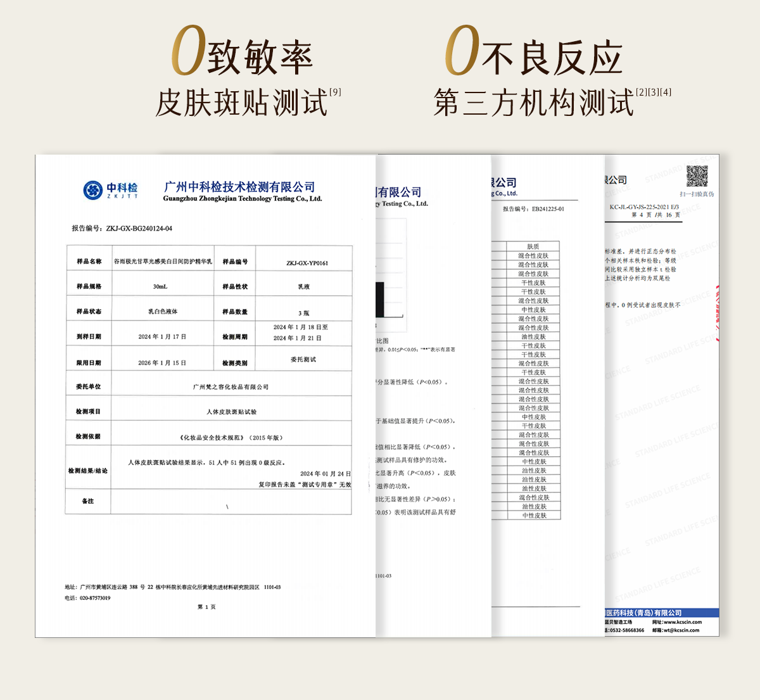Click the QR code on the rightmost report
Screen dimensions: 760x700
click(x=697, y=176)
